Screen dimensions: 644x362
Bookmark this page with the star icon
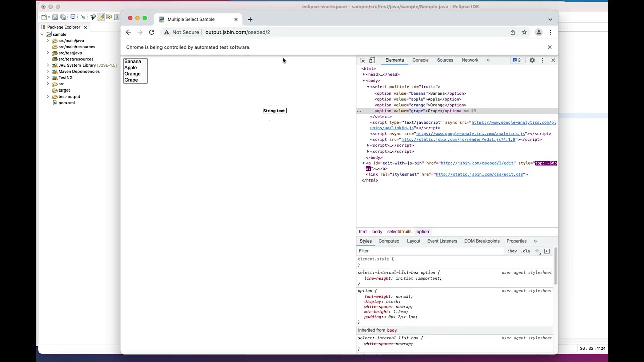(x=524, y=32)
